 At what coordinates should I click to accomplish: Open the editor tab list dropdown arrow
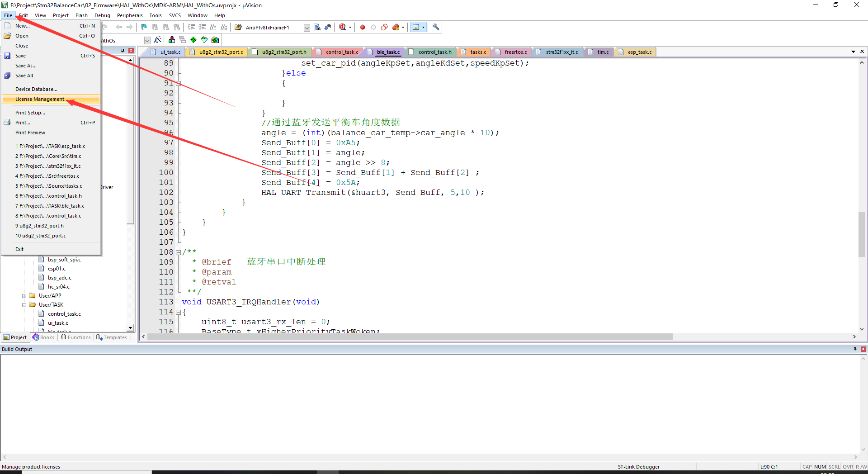click(x=853, y=52)
